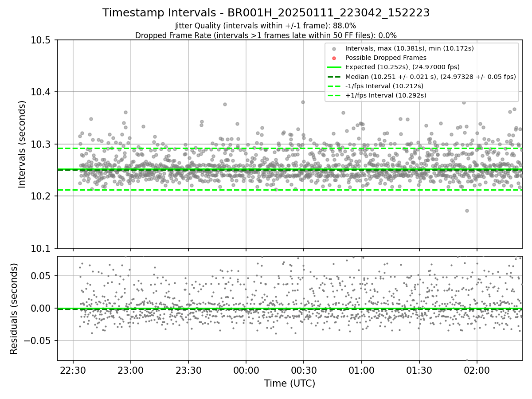
Task: Click legend entry +1/fps Interval (10.292s)
Action: tap(386, 95)
